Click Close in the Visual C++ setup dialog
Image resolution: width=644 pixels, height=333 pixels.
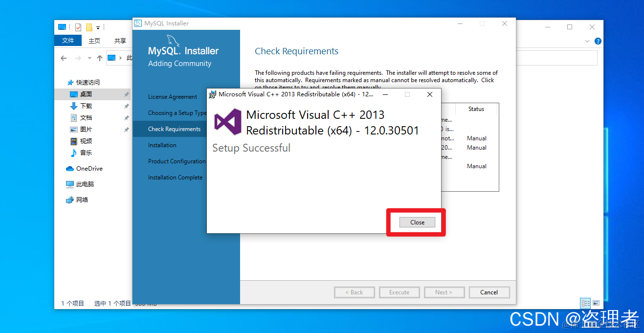[417, 222]
